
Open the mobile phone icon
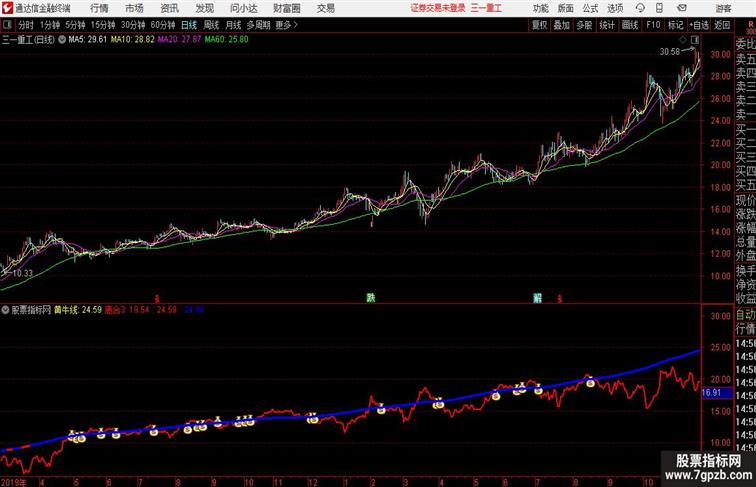[659, 8]
